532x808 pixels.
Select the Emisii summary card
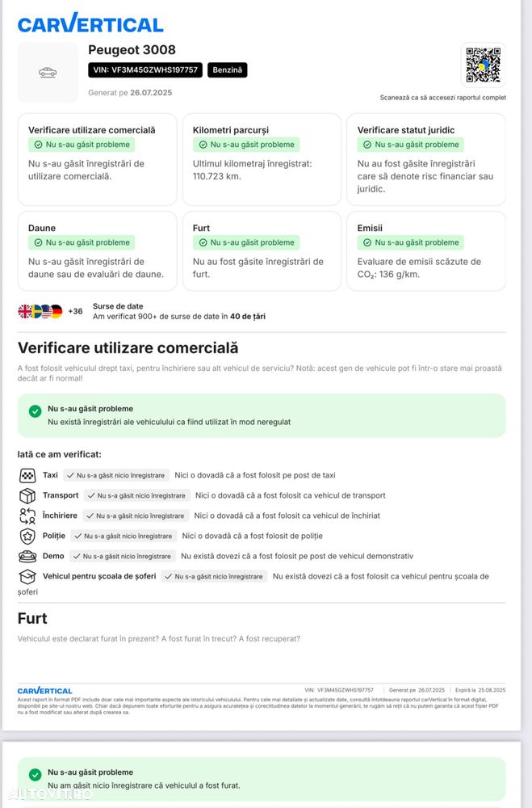[425, 250]
